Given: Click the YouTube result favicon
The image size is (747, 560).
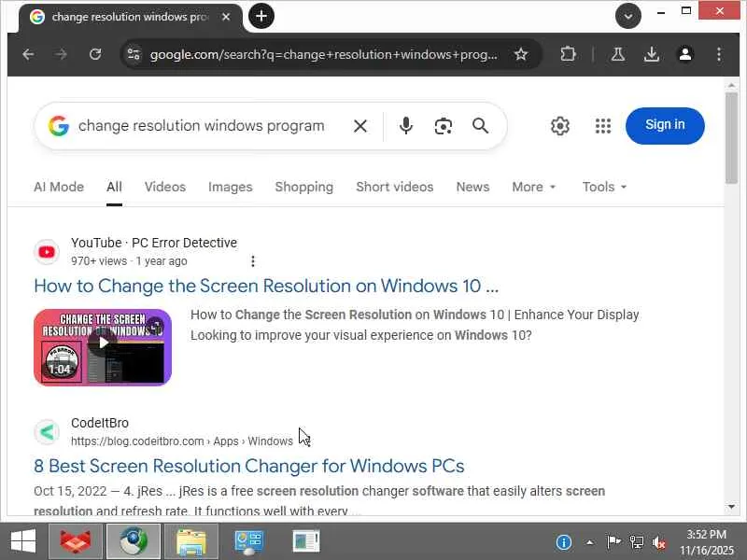Looking at the screenshot, I should (x=47, y=252).
